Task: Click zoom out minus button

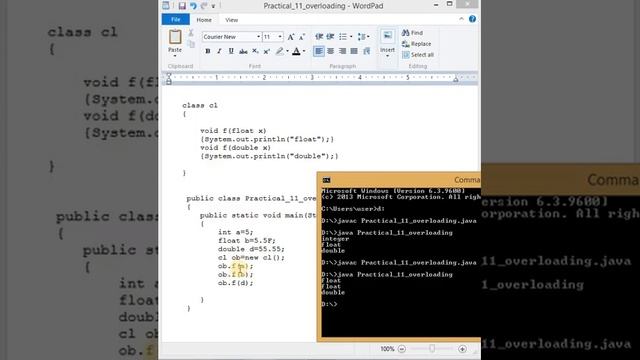Action: (x=402, y=349)
